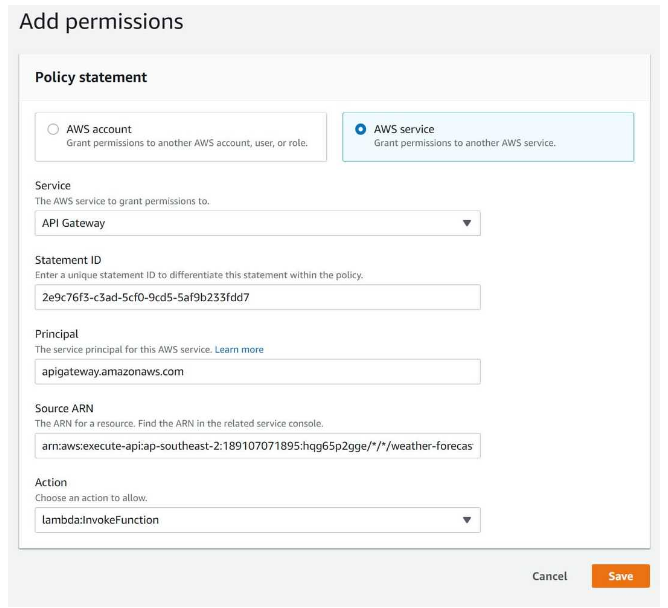The height and width of the screenshot is (608, 668).
Task: Select the AWS service radio button
Action: [x=360, y=129]
